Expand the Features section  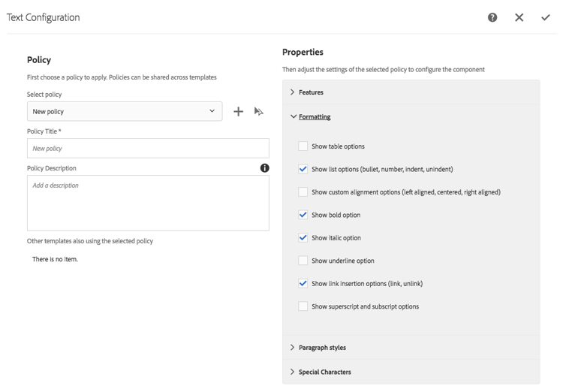point(311,92)
